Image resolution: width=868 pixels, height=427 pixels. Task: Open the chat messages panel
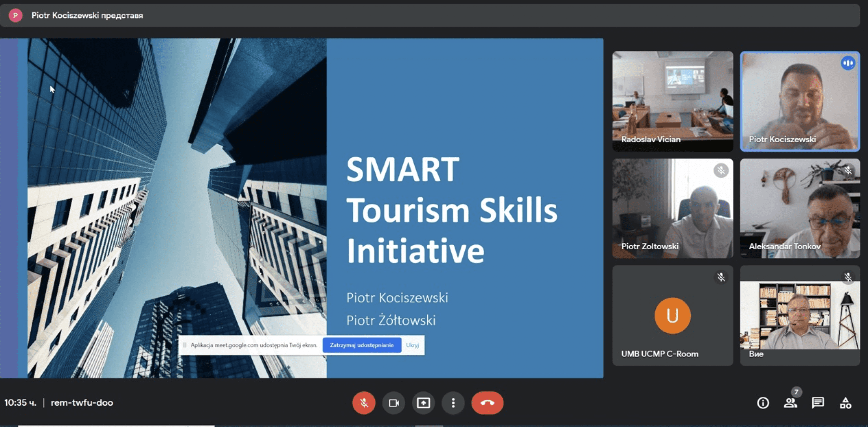point(818,403)
